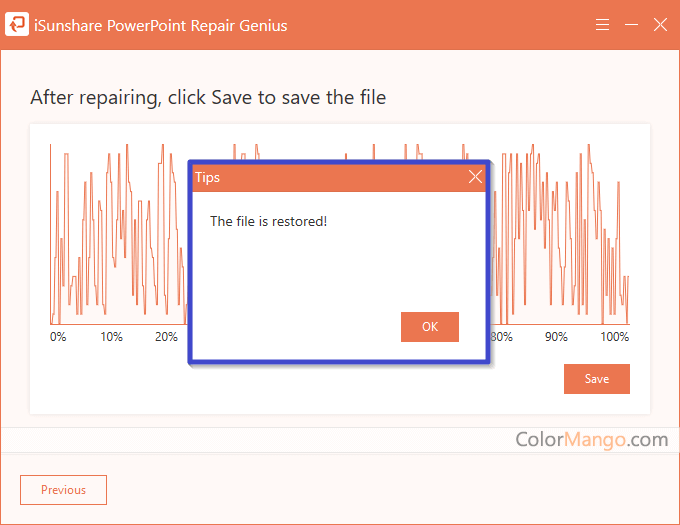Click the 100% progress axis label
The width and height of the screenshot is (680, 525).
pyautogui.click(x=615, y=337)
